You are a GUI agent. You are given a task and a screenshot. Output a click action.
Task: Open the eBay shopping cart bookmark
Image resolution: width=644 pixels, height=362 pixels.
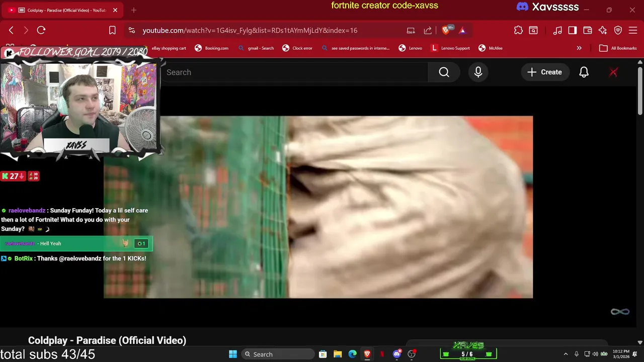click(x=169, y=48)
